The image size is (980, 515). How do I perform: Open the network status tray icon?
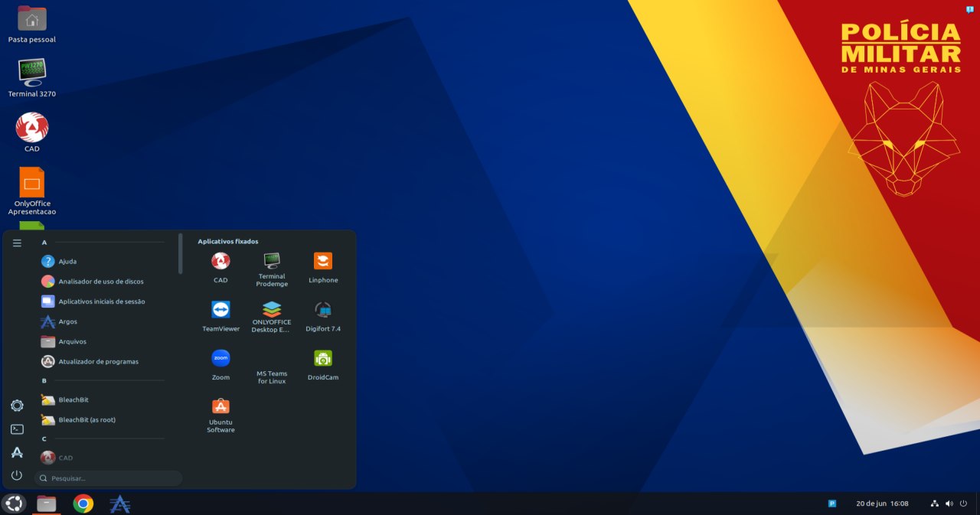click(x=933, y=504)
